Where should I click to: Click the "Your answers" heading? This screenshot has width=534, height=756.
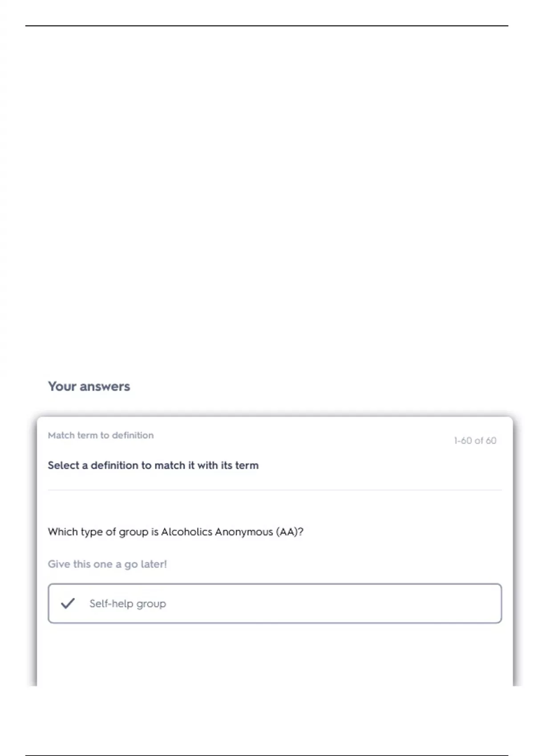tap(89, 386)
